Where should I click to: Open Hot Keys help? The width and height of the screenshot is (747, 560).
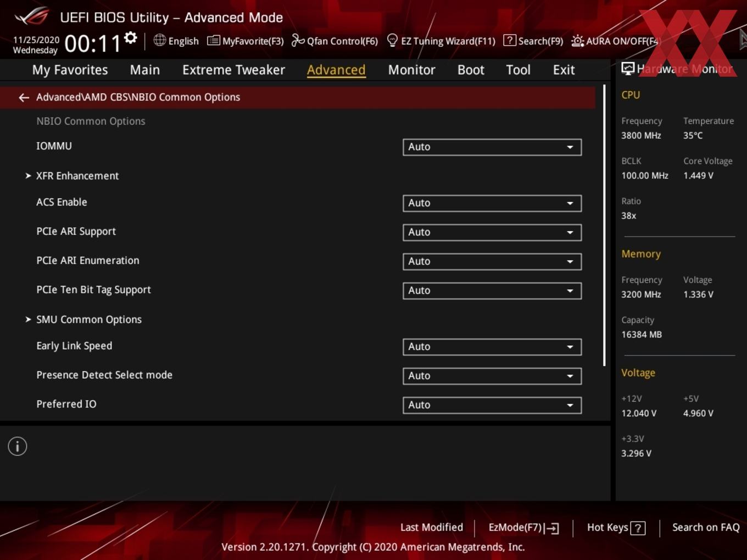coord(616,528)
